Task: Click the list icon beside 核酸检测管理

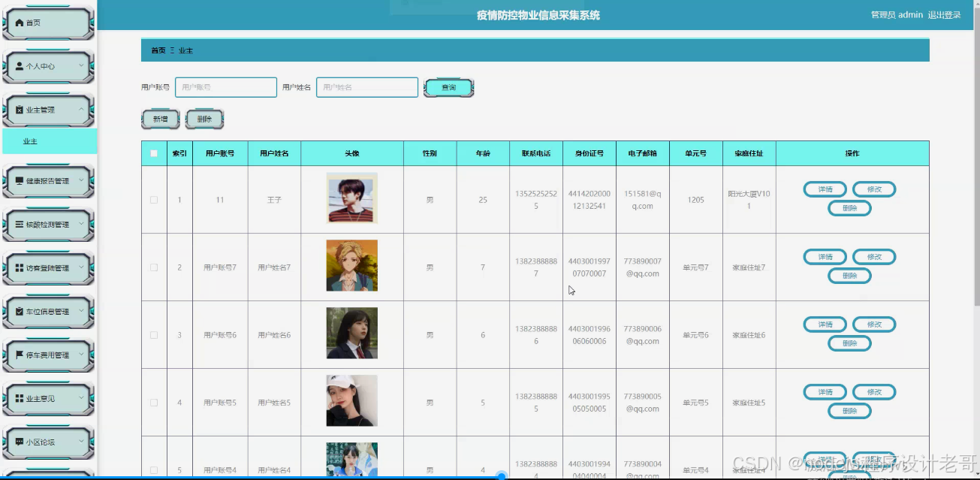Action: (x=20, y=225)
